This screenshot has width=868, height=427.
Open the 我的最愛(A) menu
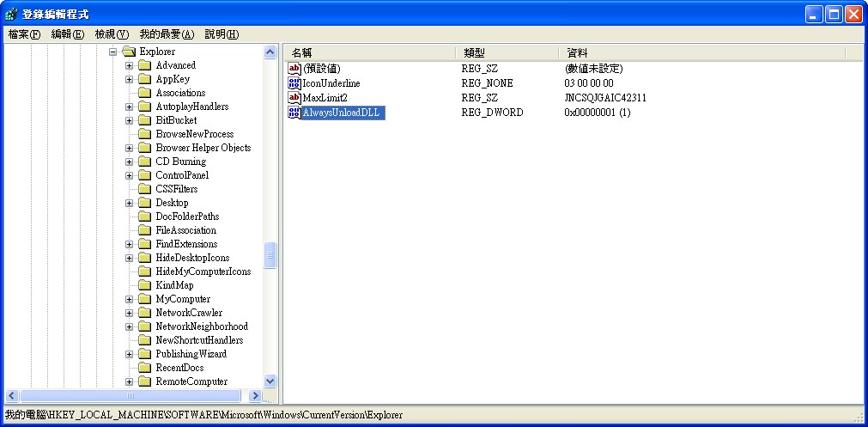click(x=167, y=34)
